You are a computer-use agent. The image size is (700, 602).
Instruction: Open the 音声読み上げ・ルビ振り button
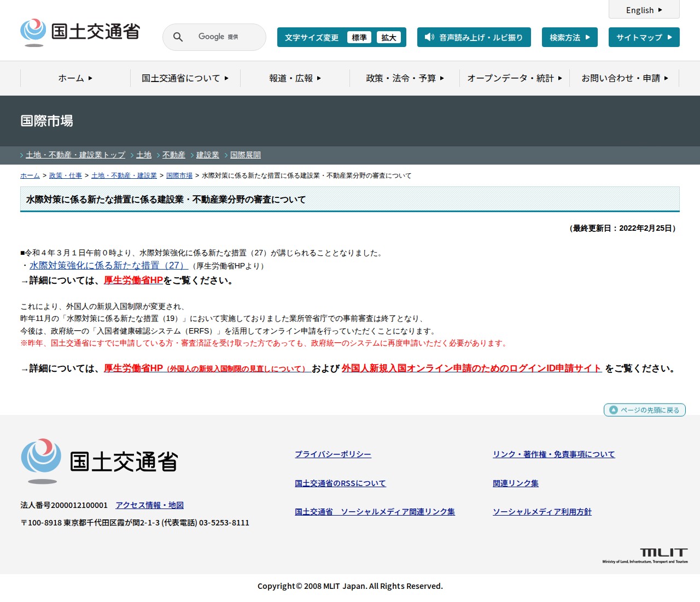tap(474, 37)
